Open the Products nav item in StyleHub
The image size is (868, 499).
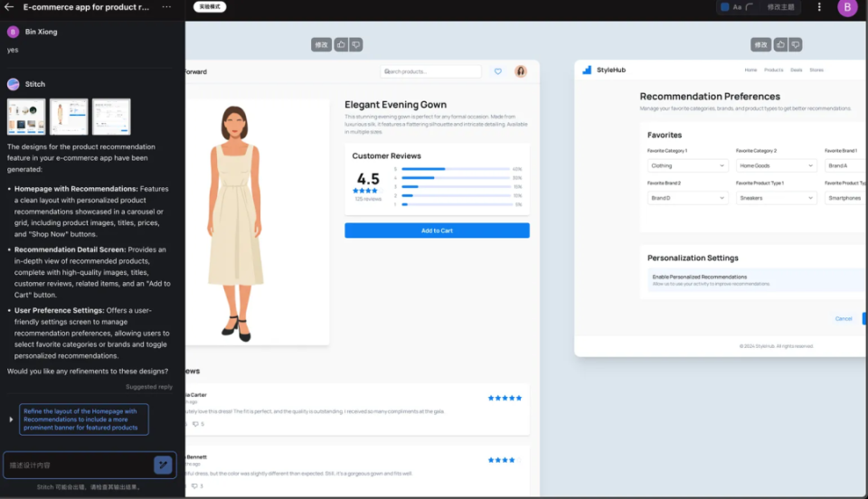(774, 71)
